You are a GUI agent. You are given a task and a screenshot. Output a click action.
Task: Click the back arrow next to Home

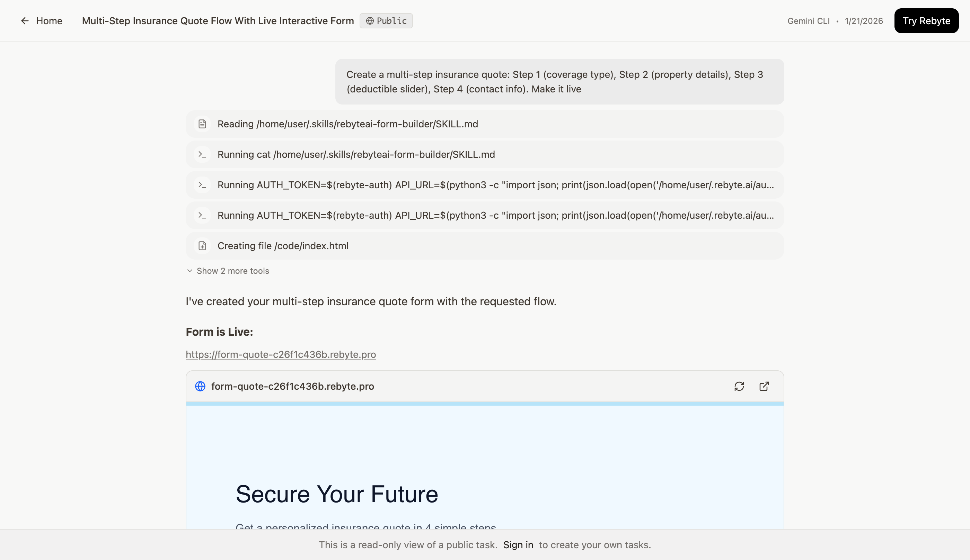pyautogui.click(x=25, y=21)
